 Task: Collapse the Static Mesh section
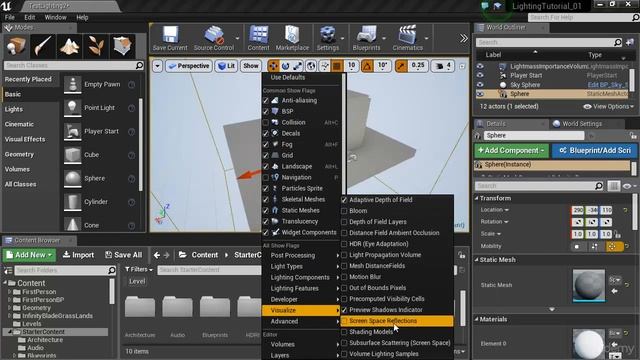point(477,260)
